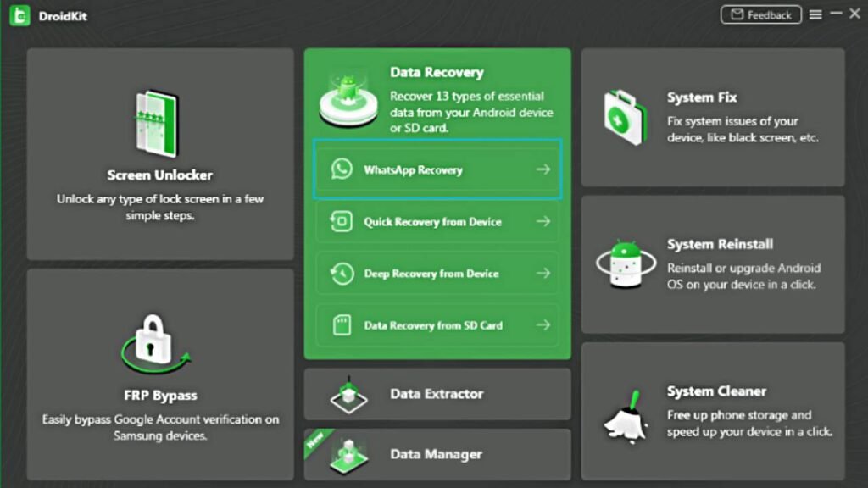Screen dimensions: 868x488
Task: Choose Quick Recovery from Device
Action: 437,221
